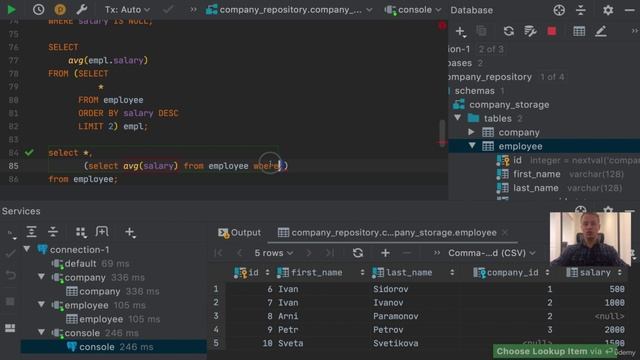Click the schema tools icon next to refresh
Screen dimensions: 640x360
(x=530, y=31)
